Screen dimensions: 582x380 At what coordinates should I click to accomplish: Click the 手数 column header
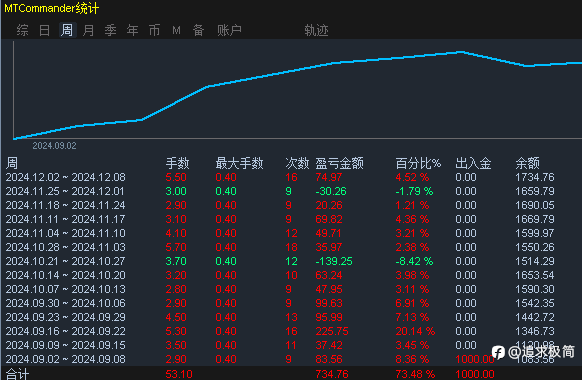click(x=177, y=163)
